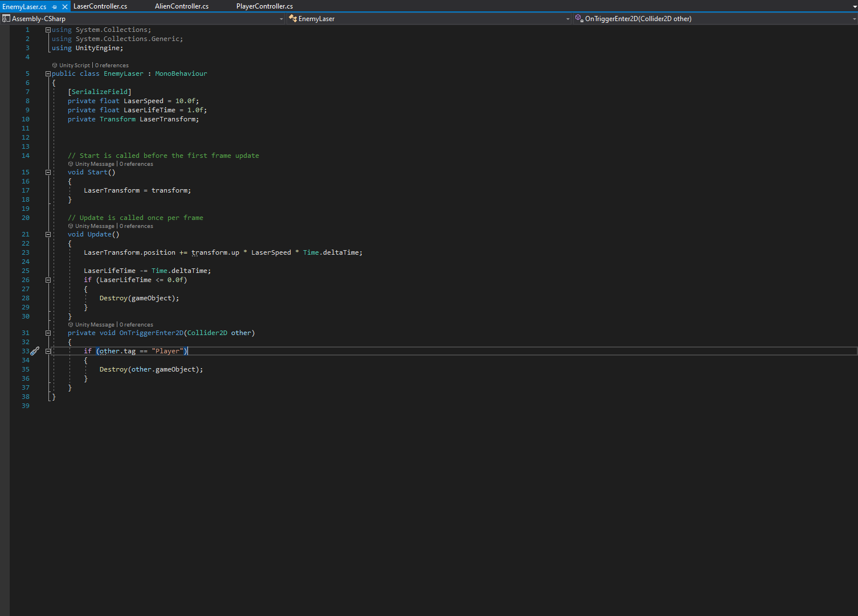
Task: Collapse the Start() method
Action: coord(48,172)
